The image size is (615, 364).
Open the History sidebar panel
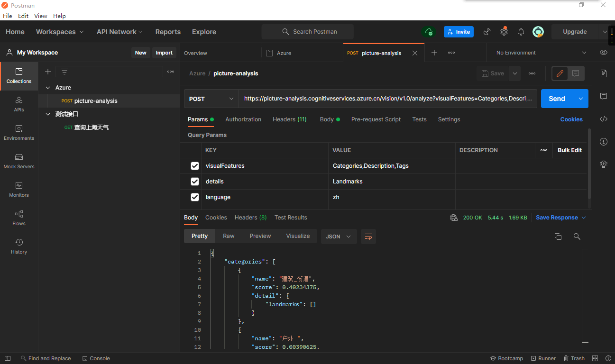point(19,246)
